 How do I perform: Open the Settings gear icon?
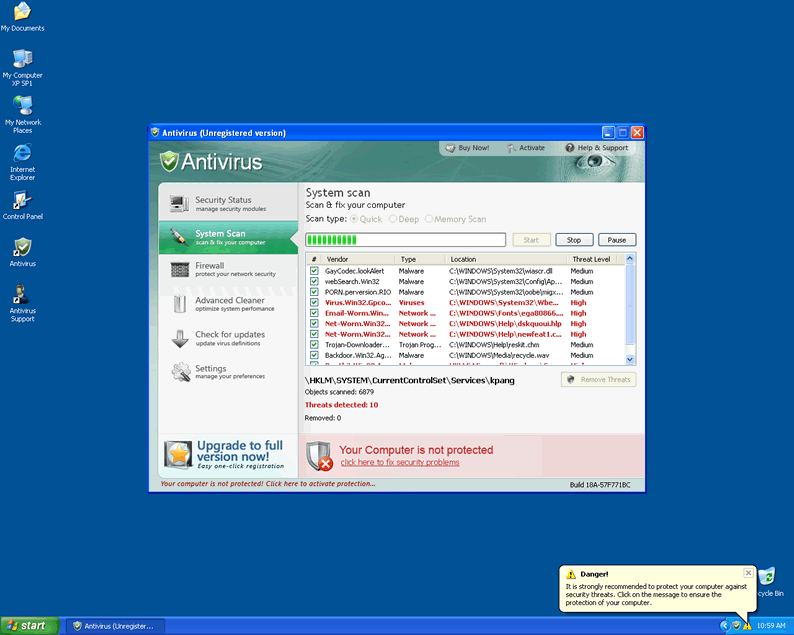click(x=180, y=372)
